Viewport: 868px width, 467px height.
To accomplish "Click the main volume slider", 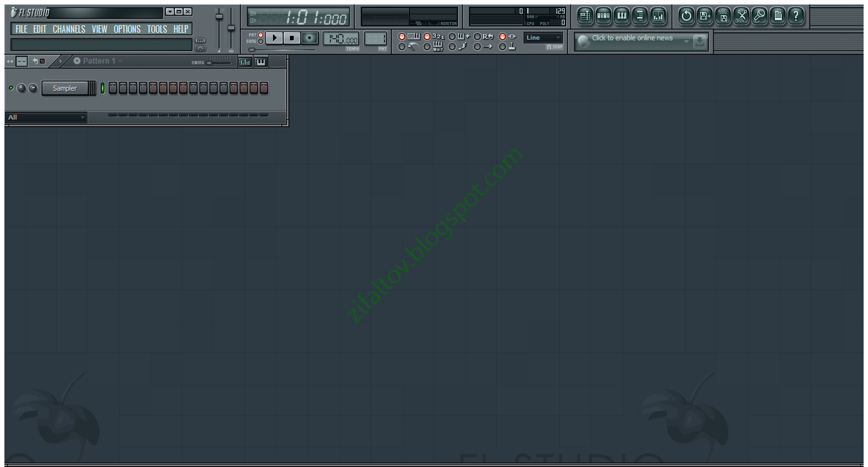I will pyautogui.click(x=219, y=17).
